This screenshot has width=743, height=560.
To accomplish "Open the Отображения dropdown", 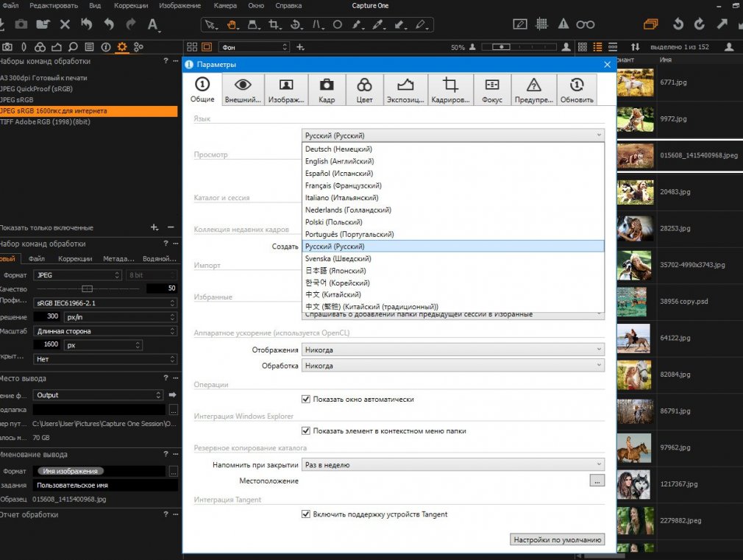I will pyautogui.click(x=453, y=350).
